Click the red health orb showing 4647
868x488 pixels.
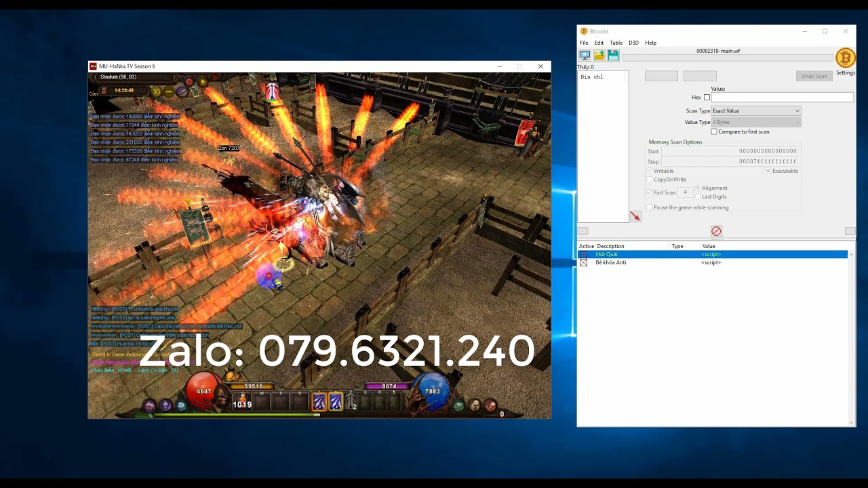203,392
